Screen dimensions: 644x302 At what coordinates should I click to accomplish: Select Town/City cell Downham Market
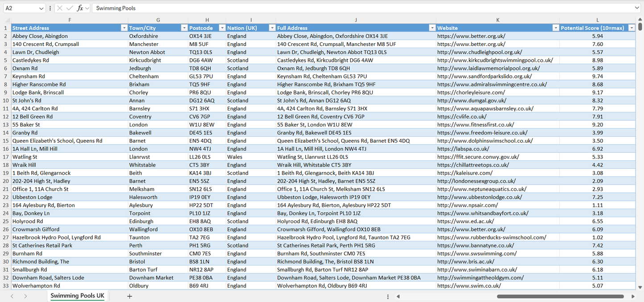click(x=158, y=278)
